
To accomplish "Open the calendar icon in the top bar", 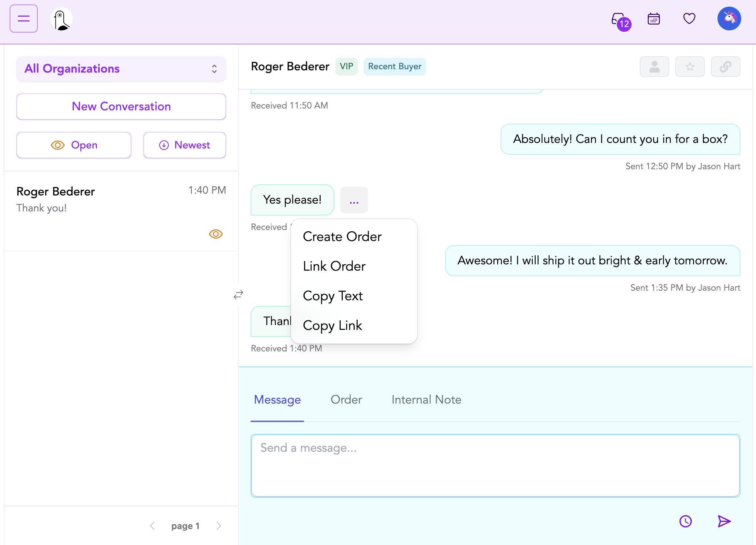I will coord(654,19).
